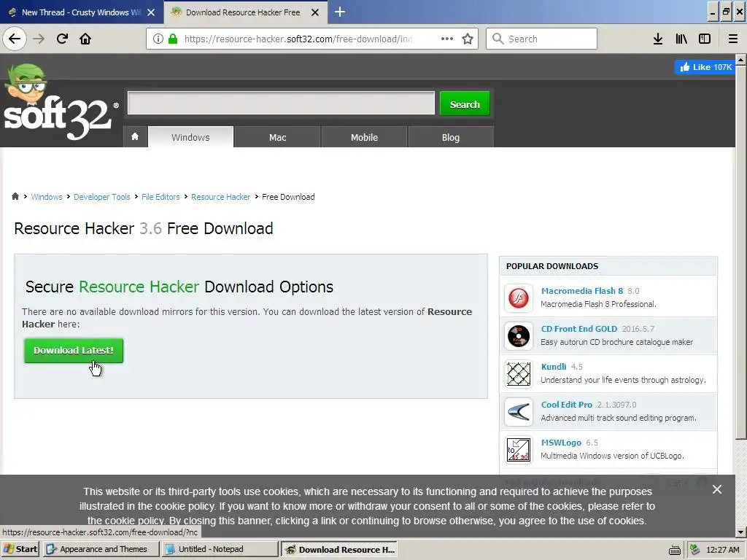Click the home icon in soft32 navigation

(135, 137)
